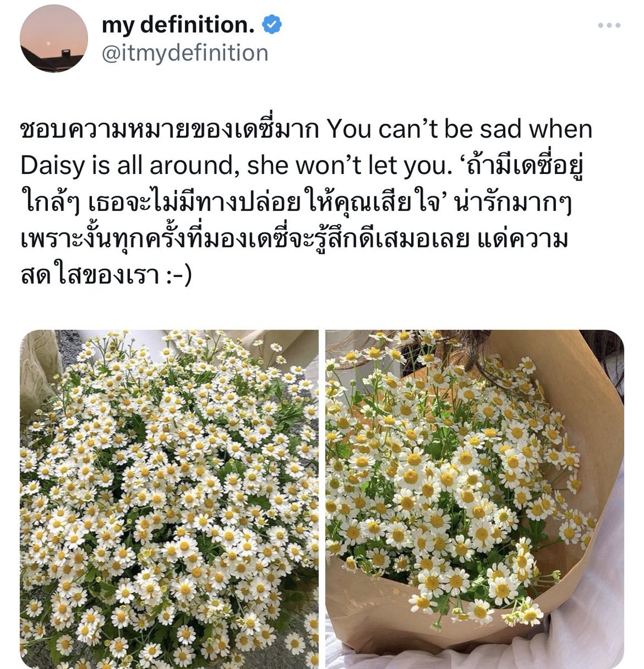The width and height of the screenshot is (644, 669).
Task: Click the :-) emoticon ending the tweet
Action: pyautogui.click(x=178, y=277)
